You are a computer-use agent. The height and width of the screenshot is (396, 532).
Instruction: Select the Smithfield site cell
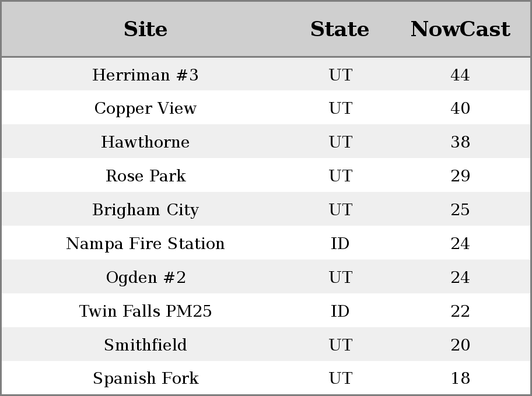click(x=145, y=345)
